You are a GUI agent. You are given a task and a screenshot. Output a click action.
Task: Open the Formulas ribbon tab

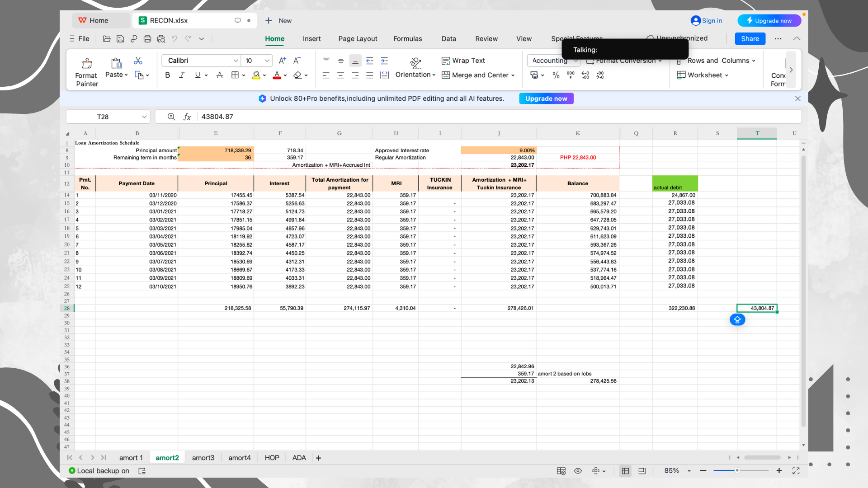point(407,39)
